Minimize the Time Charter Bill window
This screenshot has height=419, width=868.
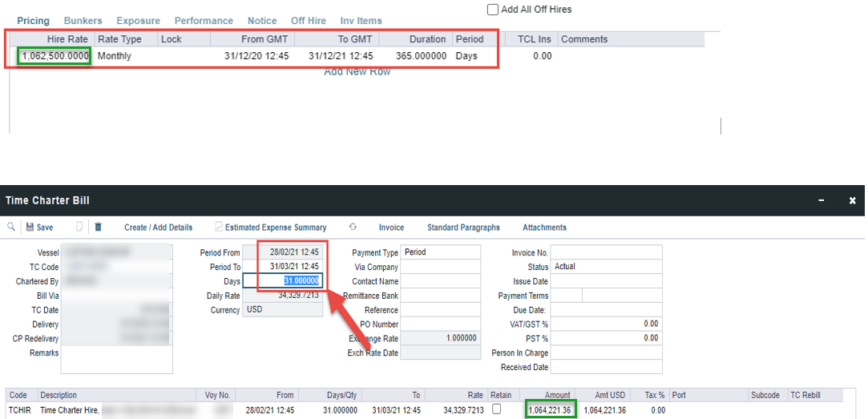[x=821, y=200]
